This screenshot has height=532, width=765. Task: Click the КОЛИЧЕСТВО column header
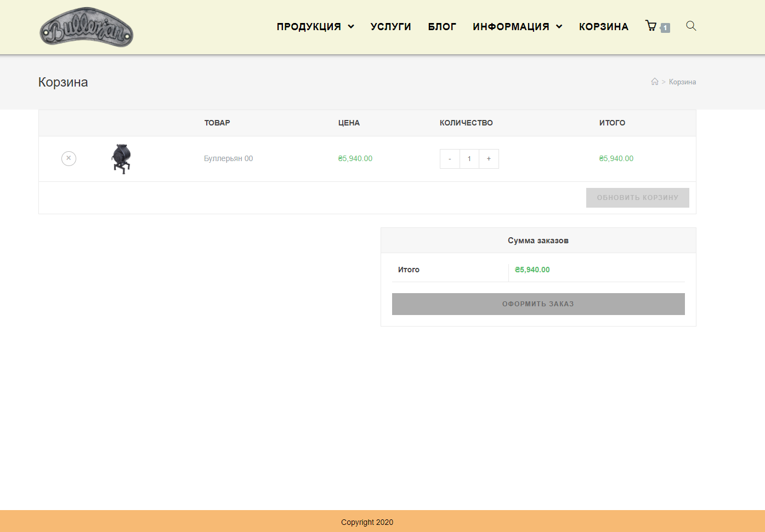(x=466, y=123)
